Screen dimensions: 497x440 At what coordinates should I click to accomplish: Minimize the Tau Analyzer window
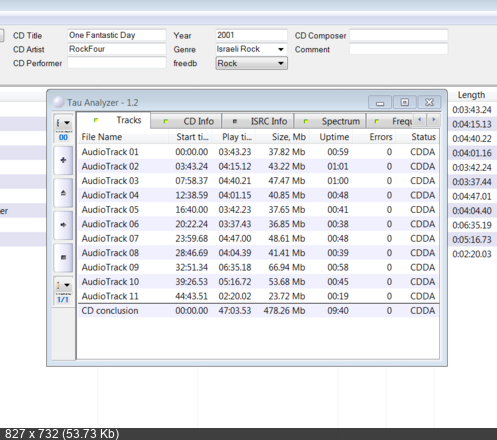tap(380, 102)
